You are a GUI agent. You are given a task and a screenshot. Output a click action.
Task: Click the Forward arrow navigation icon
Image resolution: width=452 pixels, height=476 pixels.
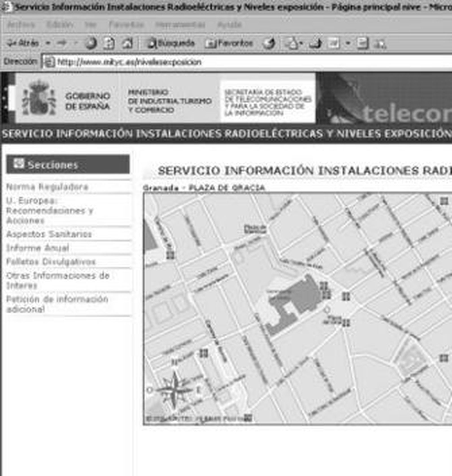tap(62, 43)
